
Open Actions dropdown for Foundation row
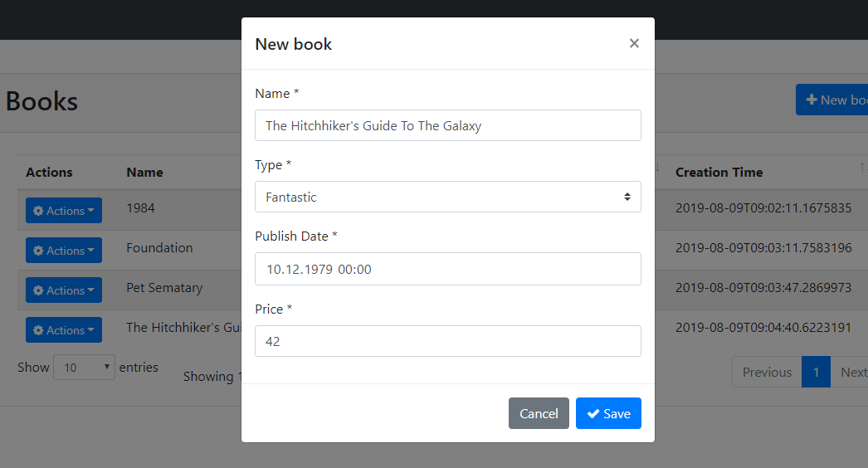pyautogui.click(x=64, y=251)
